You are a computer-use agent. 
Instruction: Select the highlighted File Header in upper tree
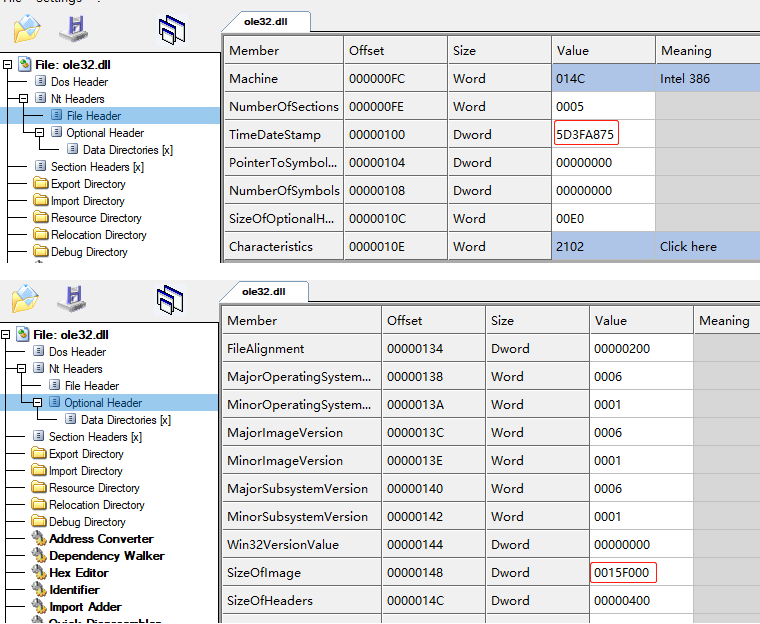click(94, 115)
